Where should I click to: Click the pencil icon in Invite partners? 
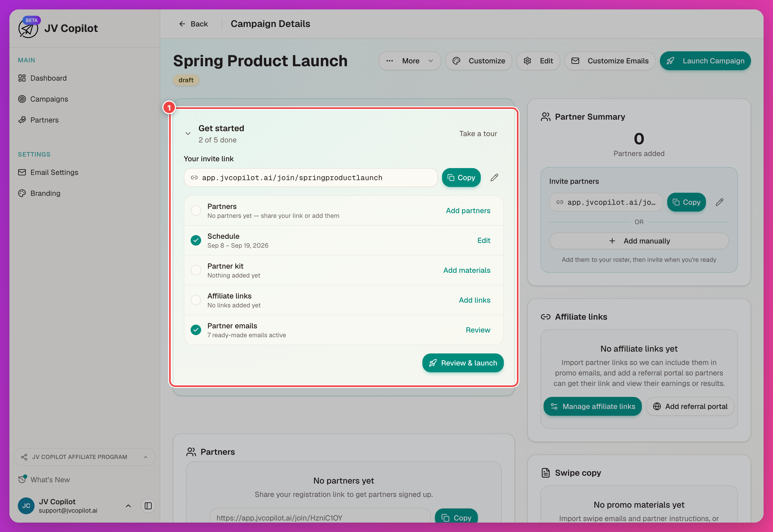[x=720, y=202]
